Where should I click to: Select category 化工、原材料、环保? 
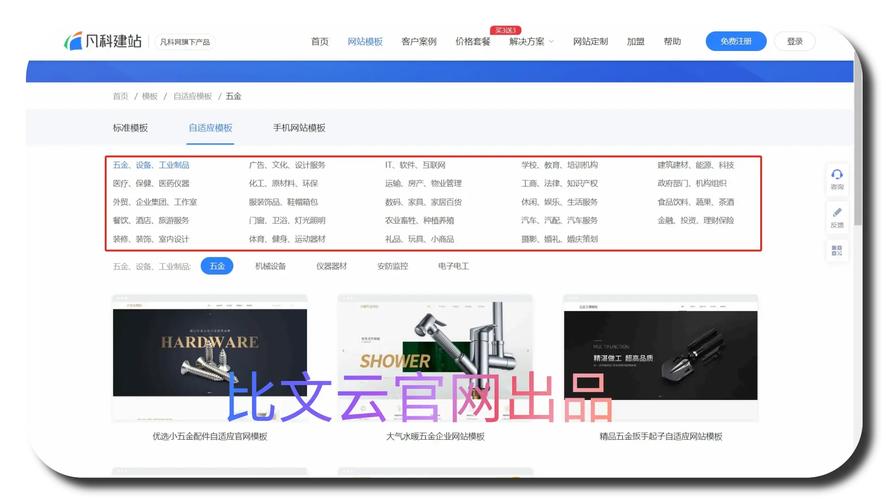pos(283,184)
